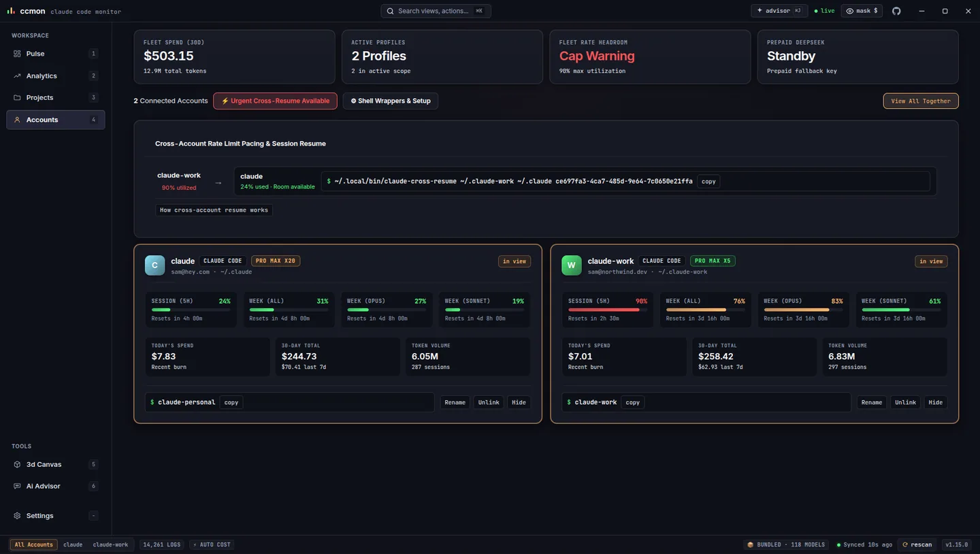Click the rescan refresh icon
The image size is (980, 554).
[905, 545]
